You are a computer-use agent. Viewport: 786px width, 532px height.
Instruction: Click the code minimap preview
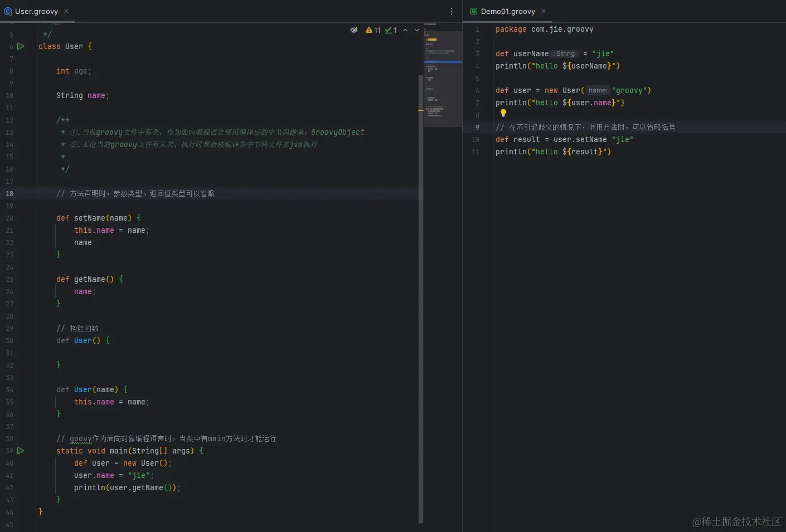tap(443, 75)
